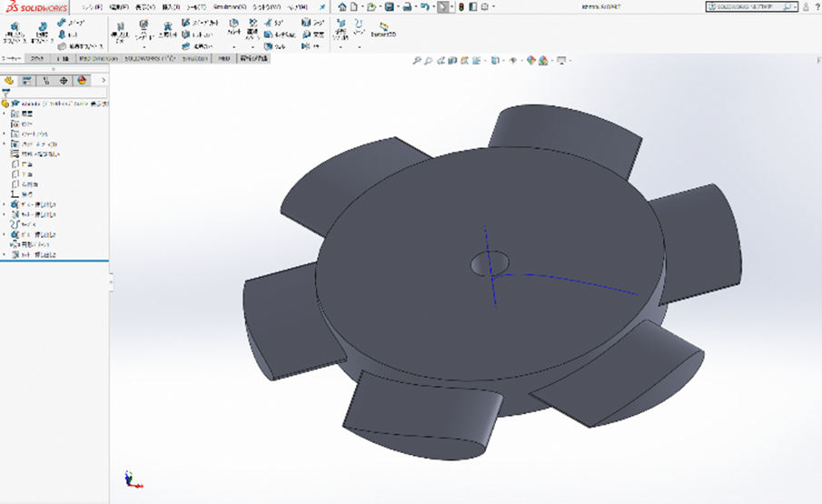Click the Home icon in top toolbar
This screenshot has width=822, height=504.
(342, 6)
